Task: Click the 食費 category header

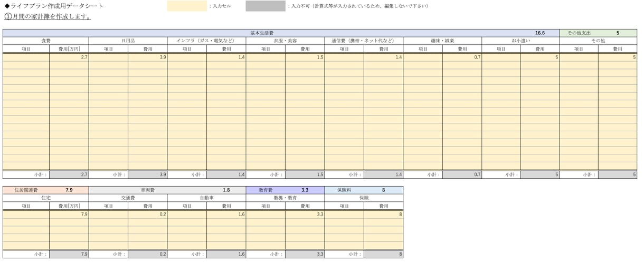Action: [46, 41]
